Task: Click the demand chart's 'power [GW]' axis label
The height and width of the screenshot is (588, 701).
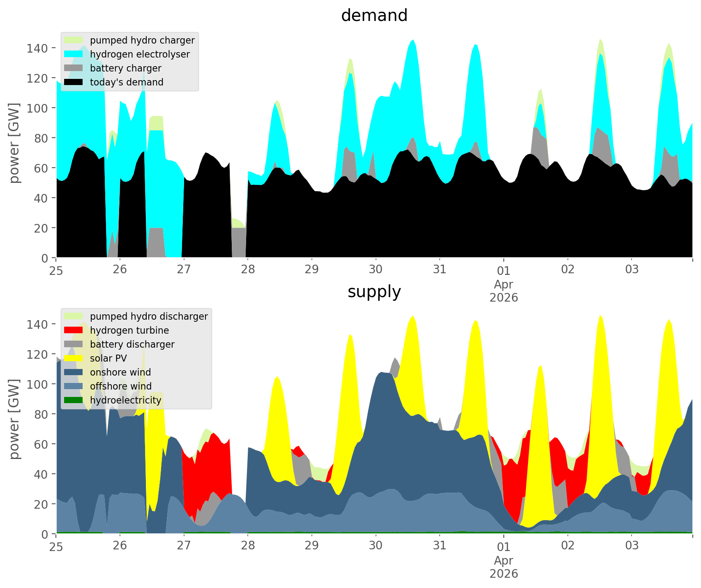Action: click(x=14, y=143)
